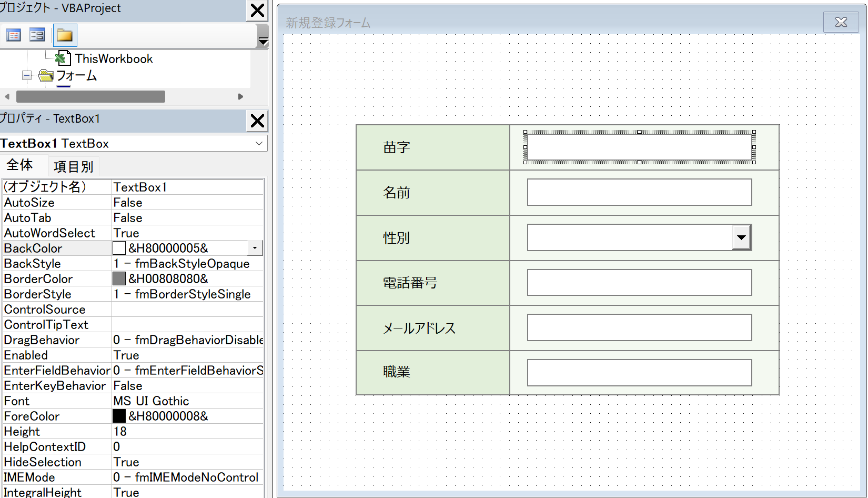The width and height of the screenshot is (868, 498).
Task: Switch to the 全体 properties tab
Action: click(21, 165)
